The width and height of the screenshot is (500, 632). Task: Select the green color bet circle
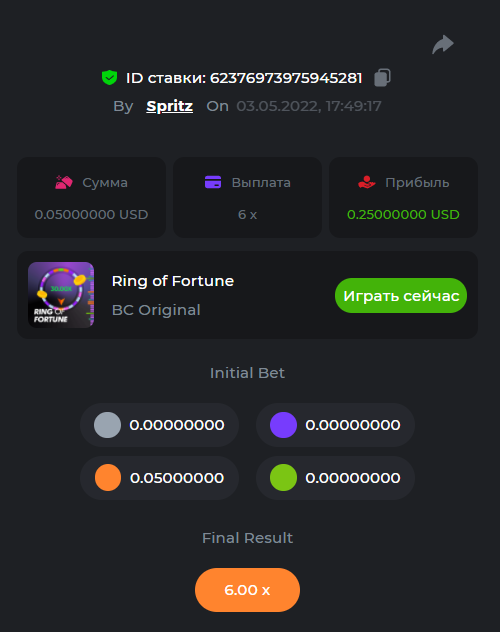pos(283,478)
